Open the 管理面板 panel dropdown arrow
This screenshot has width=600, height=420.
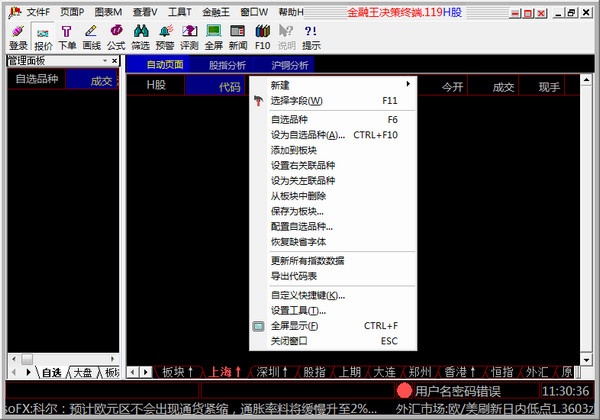tap(105, 60)
